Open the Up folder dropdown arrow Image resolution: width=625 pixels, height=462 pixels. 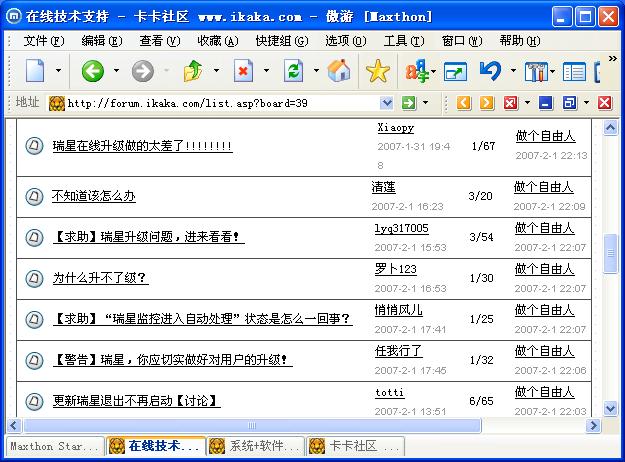point(216,71)
